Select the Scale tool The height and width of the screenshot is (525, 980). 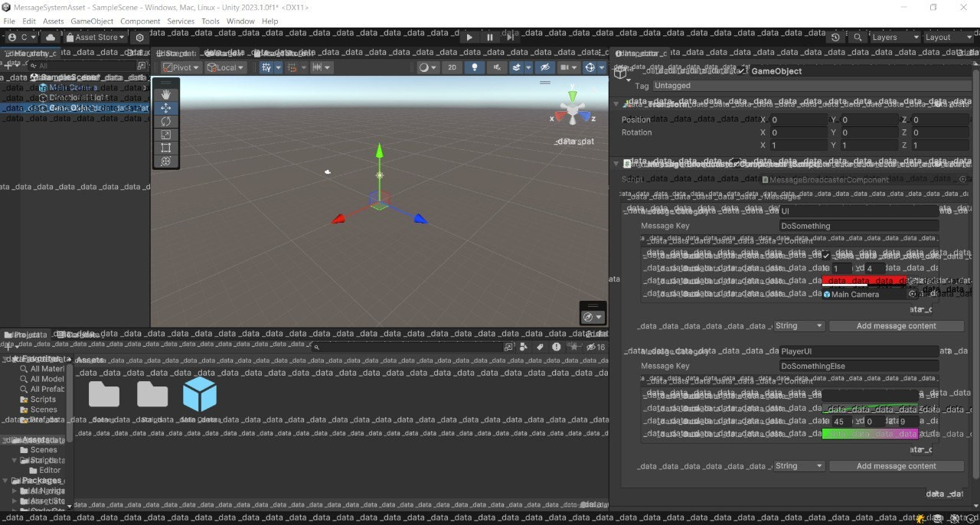[165, 135]
